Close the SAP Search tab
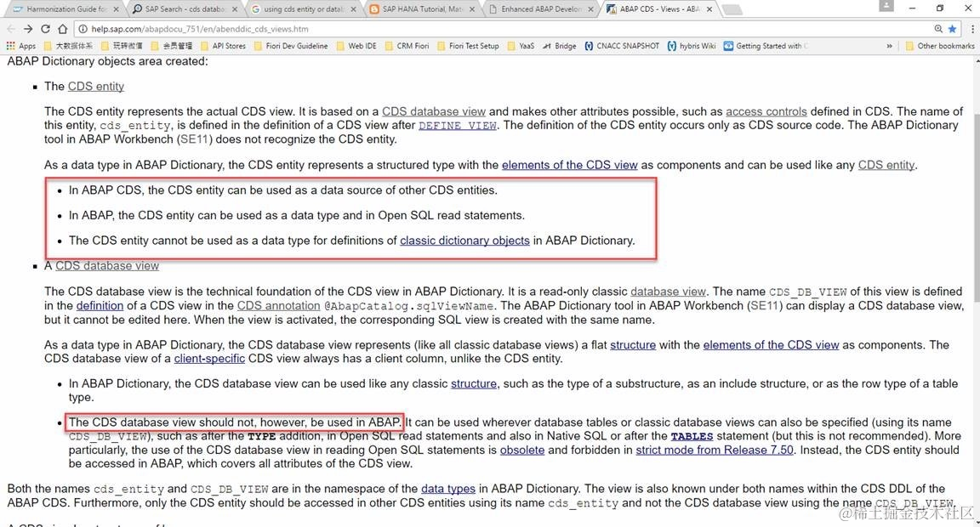980x527 pixels. point(235,9)
